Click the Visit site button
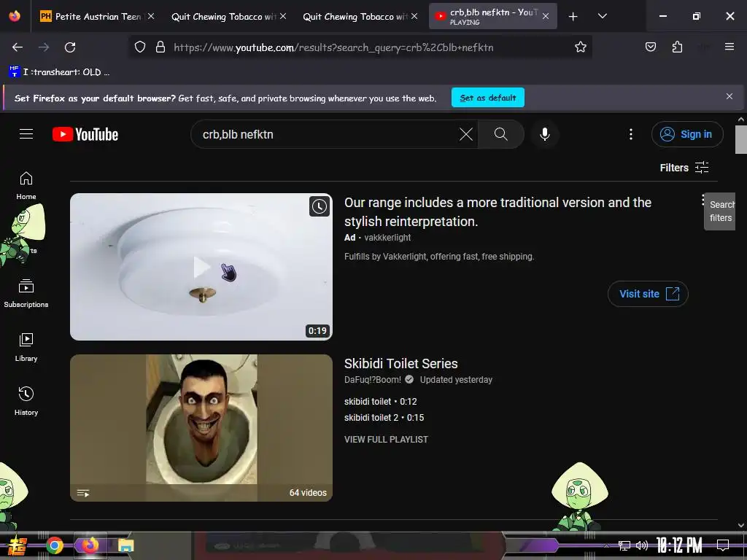This screenshot has width=747, height=560. (x=648, y=294)
